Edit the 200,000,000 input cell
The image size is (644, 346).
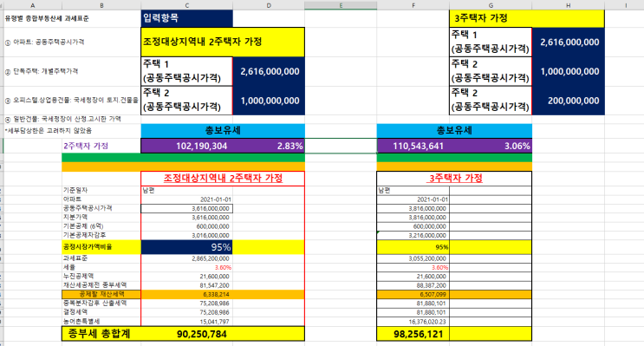point(569,101)
